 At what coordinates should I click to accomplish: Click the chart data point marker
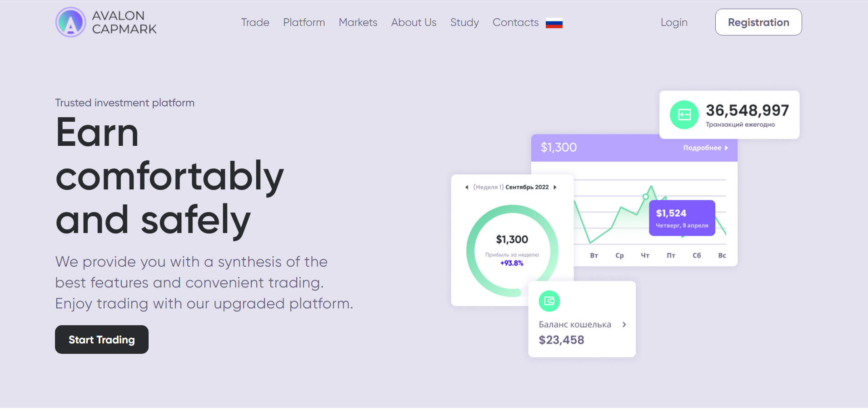click(x=645, y=197)
